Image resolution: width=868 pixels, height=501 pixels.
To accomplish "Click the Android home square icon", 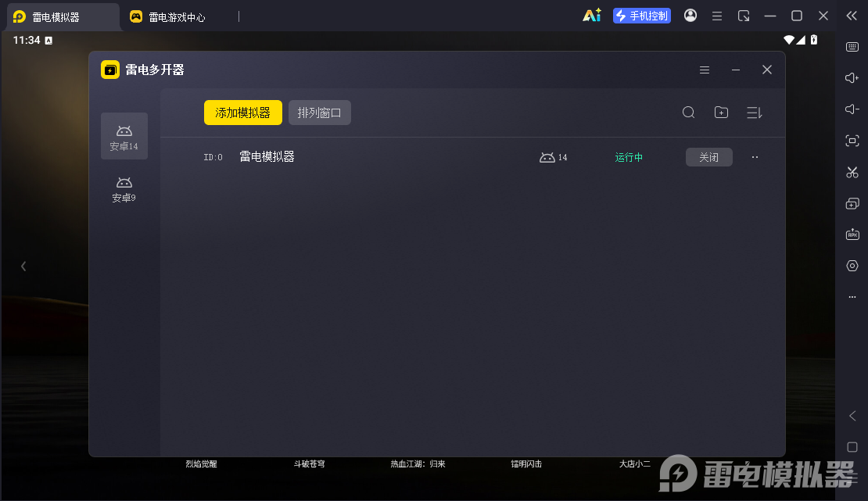I will pyautogui.click(x=852, y=447).
